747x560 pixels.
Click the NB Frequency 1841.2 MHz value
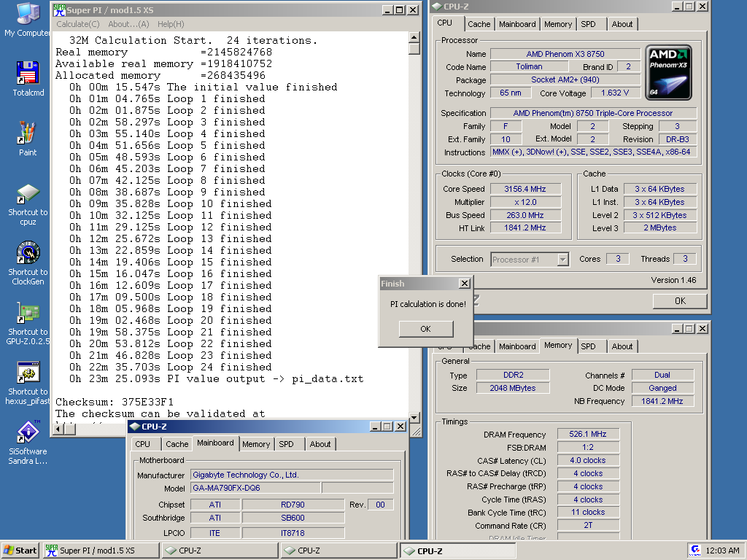click(x=662, y=401)
